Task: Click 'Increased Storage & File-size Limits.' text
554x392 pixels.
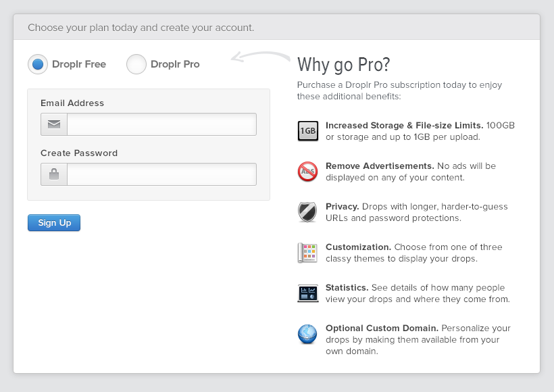Action: 405,126
